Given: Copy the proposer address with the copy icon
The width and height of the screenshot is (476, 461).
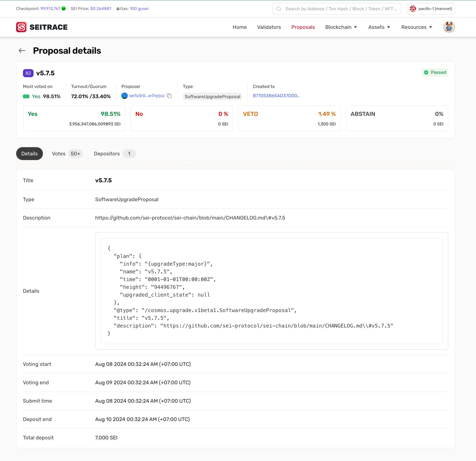Looking at the screenshot, I should click(x=169, y=96).
